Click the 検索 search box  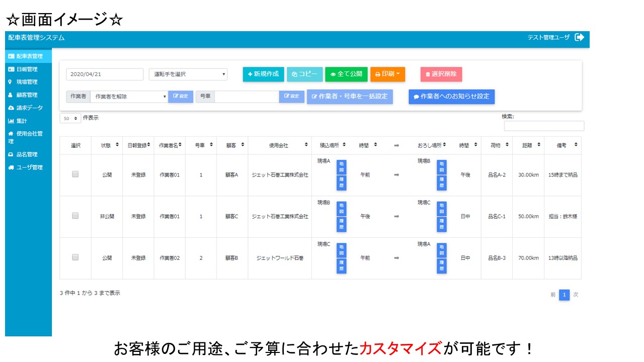coord(544,126)
